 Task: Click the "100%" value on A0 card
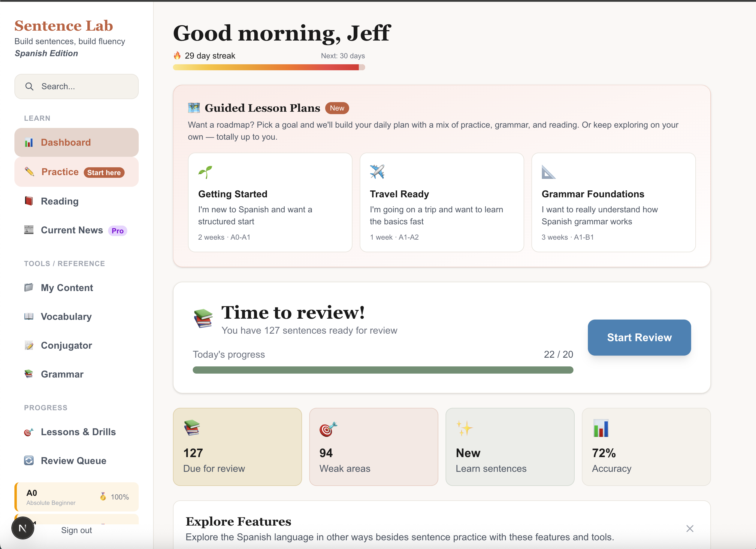(120, 497)
